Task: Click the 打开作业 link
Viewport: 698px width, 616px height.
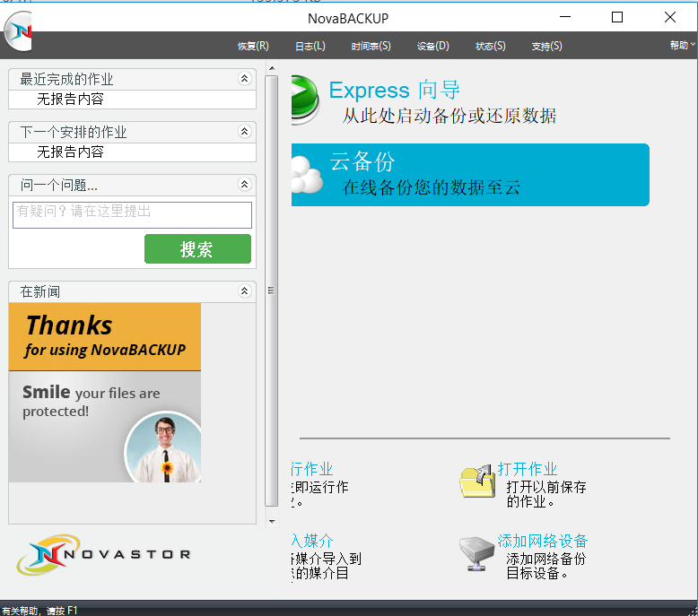Action: pos(527,469)
